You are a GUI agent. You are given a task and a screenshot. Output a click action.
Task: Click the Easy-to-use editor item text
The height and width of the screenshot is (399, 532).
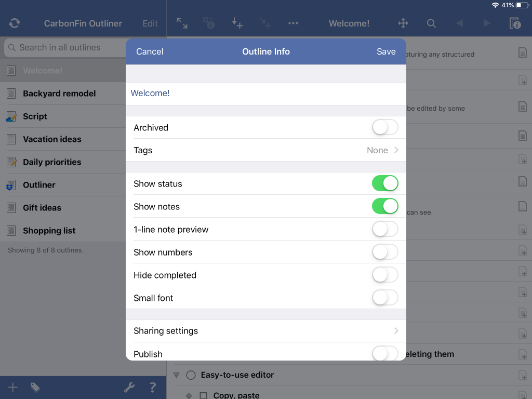[x=237, y=375]
